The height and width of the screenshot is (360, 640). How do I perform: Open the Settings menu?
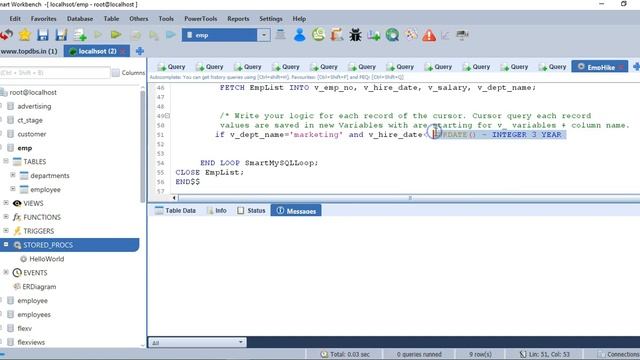coord(271,19)
